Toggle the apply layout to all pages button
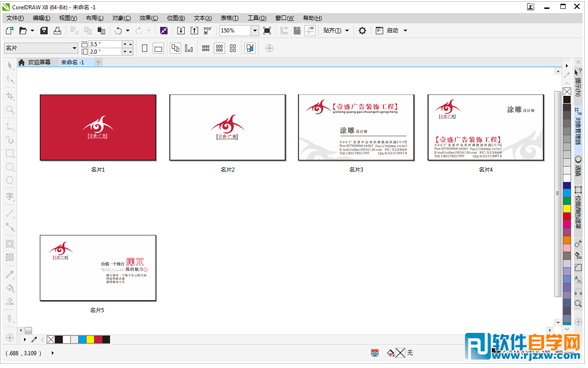 175,48
